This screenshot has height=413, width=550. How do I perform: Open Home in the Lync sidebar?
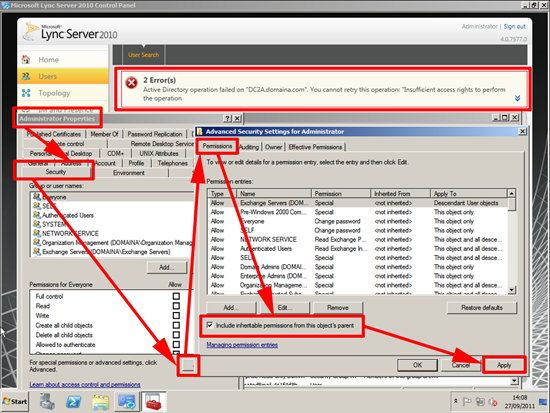[x=48, y=60]
